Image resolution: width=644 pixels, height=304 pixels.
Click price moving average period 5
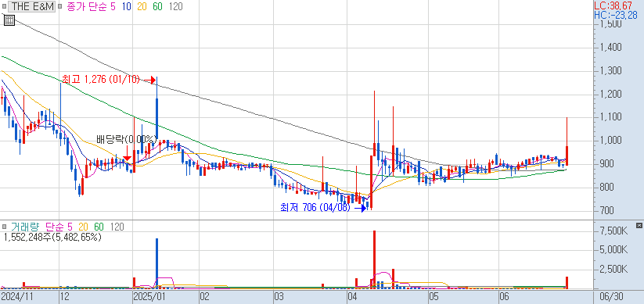tap(113, 6)
